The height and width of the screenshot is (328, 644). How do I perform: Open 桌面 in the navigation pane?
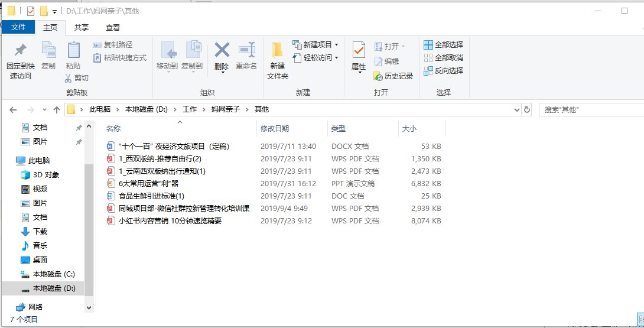(x=34, y=260)
